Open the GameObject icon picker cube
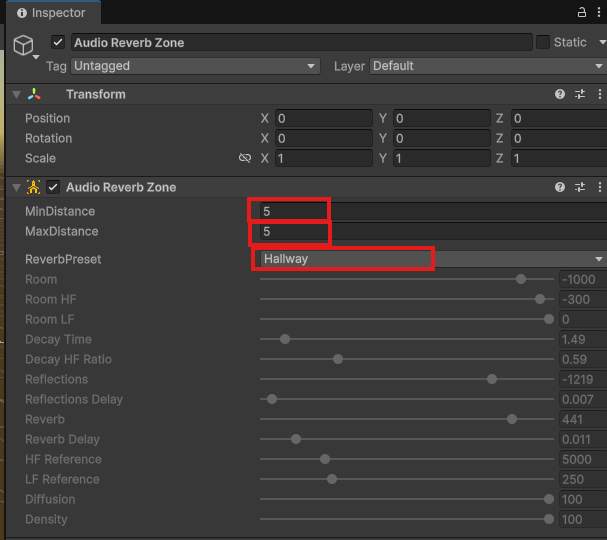This screenshot has width=607, height=540. 23,45
